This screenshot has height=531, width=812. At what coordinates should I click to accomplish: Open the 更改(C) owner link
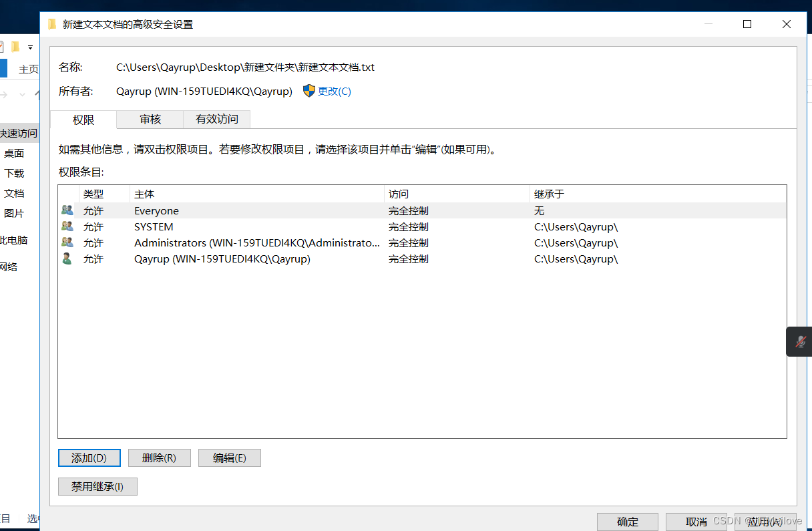(x=335, y=92)
